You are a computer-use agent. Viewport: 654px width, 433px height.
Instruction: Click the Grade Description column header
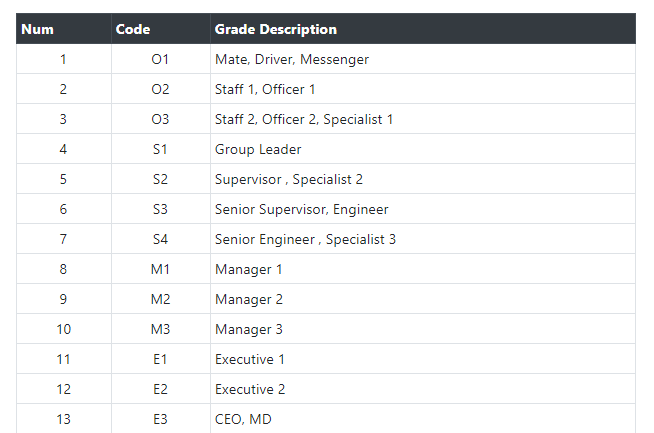276,29
